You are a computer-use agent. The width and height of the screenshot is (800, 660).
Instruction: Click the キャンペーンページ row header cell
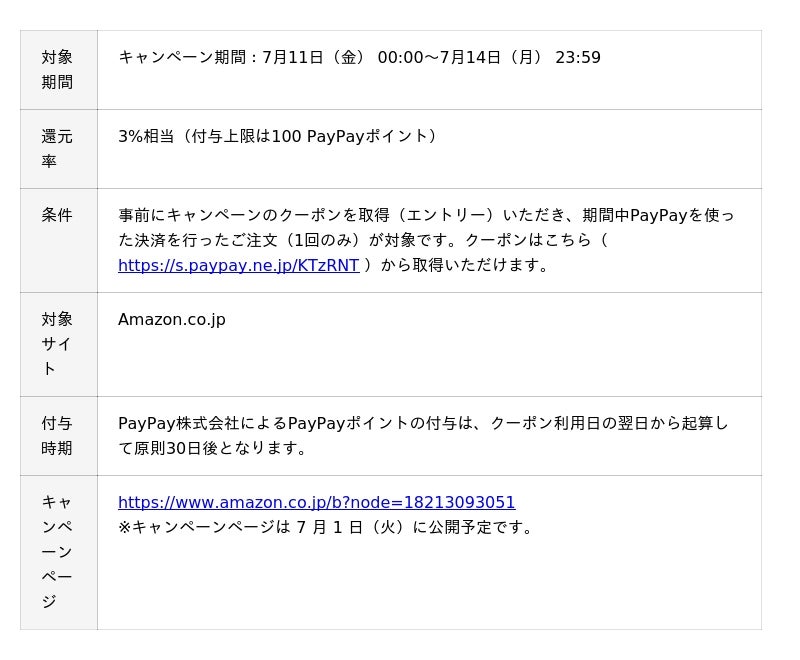pos(58,551)
